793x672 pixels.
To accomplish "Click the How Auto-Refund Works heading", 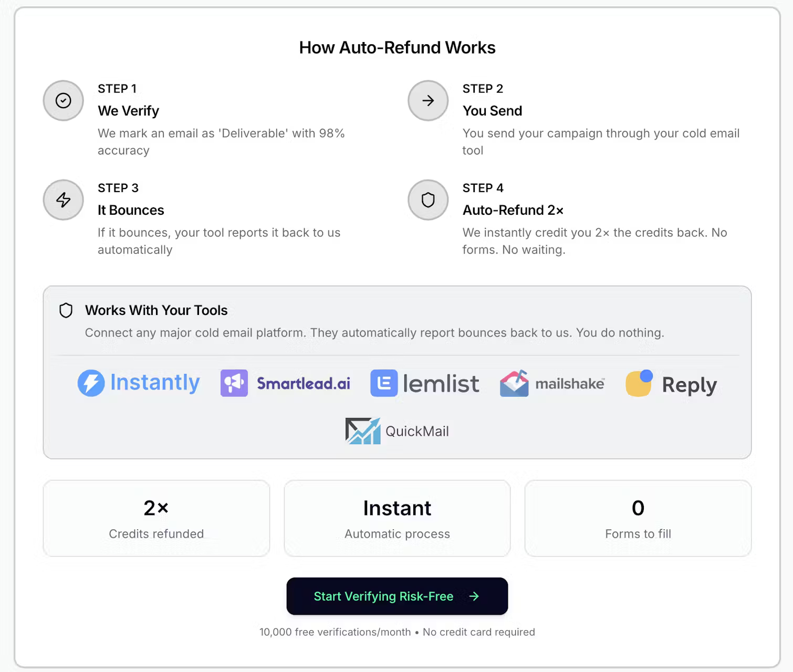I will [x=396, y=47].
